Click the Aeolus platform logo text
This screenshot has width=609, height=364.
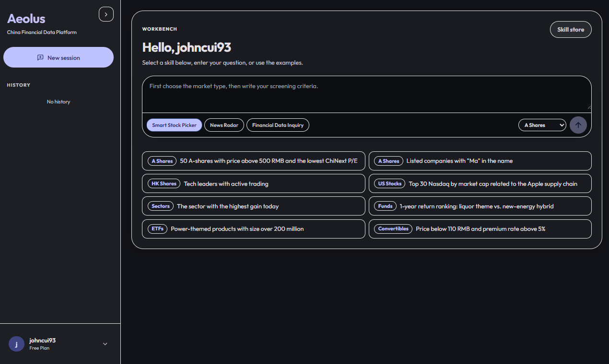click(26, 19)
